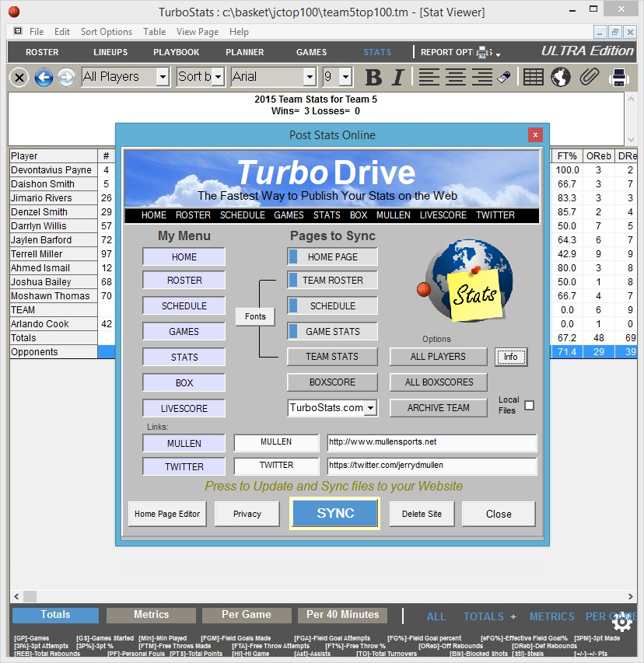644x663 pixels.
Task: Click the paperclip attachment icon
Action: pyautogui.click(x=589, y=78)
